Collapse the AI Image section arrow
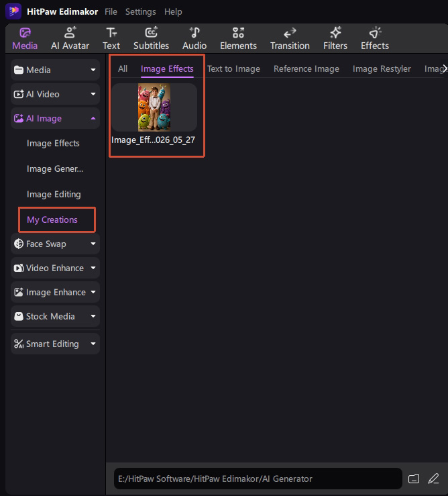Image resolution: width=448 pixels, height=496 pixels. [93, 118]
